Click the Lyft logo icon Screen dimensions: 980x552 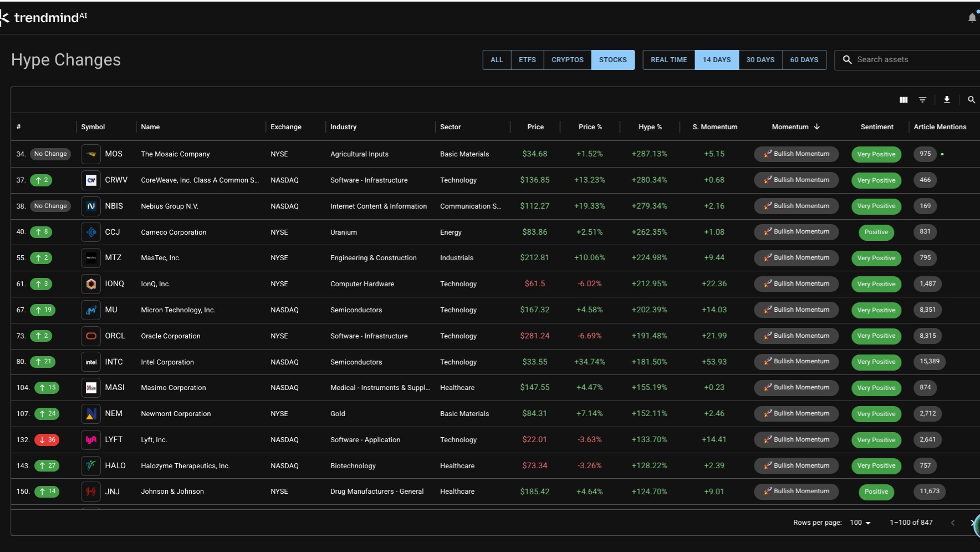[x=91, y=440]
